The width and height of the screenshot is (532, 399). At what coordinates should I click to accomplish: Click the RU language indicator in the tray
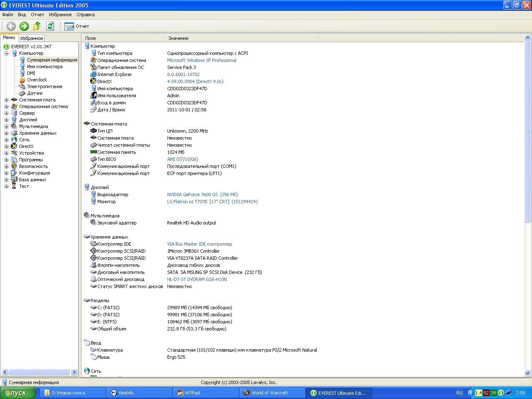point(459,393)
